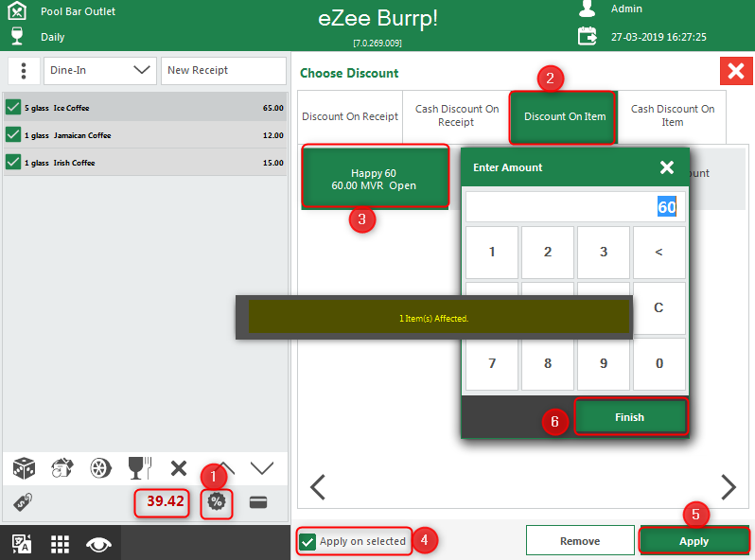Open the Dine-In order type dropdown

tap(100, 70)
